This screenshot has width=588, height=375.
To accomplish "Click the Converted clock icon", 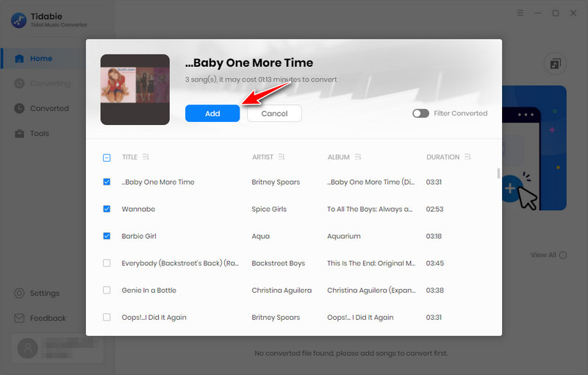I will pyautogui.click(x=19, y=108).
